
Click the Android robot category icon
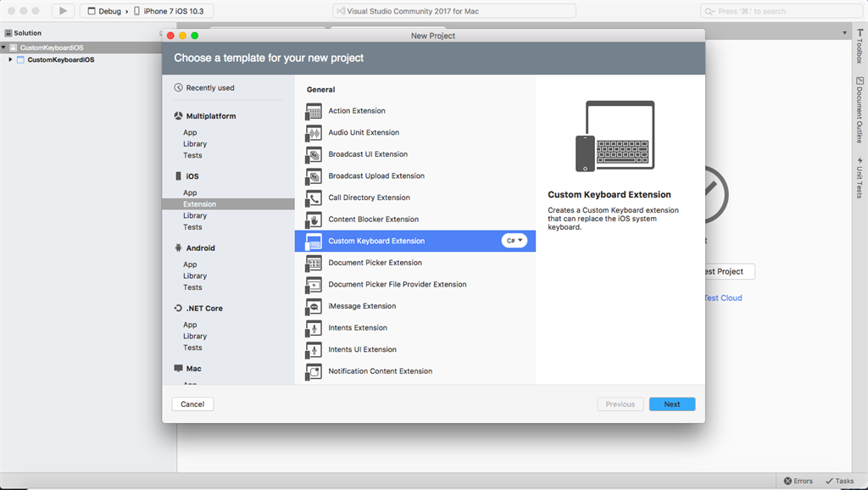click(x=178, y=248)
